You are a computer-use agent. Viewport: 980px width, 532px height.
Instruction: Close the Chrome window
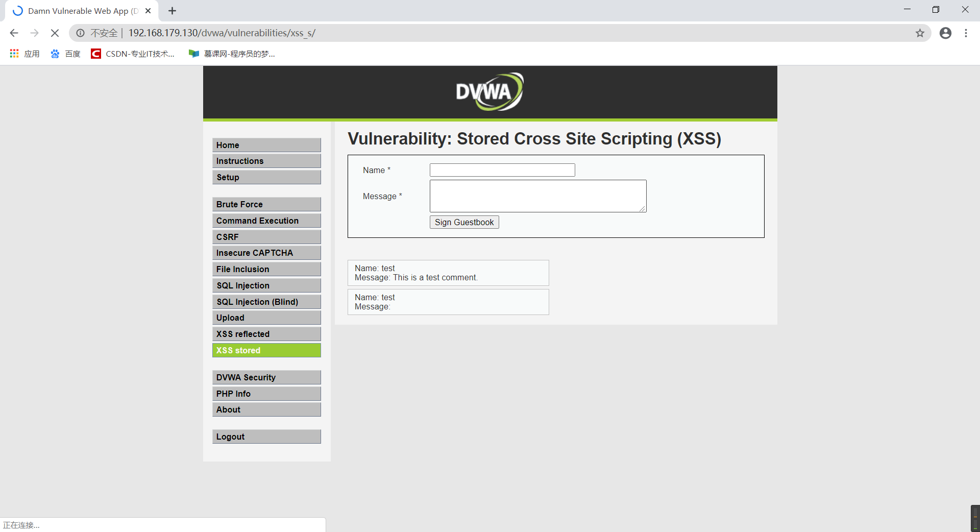tap(965, 10)
